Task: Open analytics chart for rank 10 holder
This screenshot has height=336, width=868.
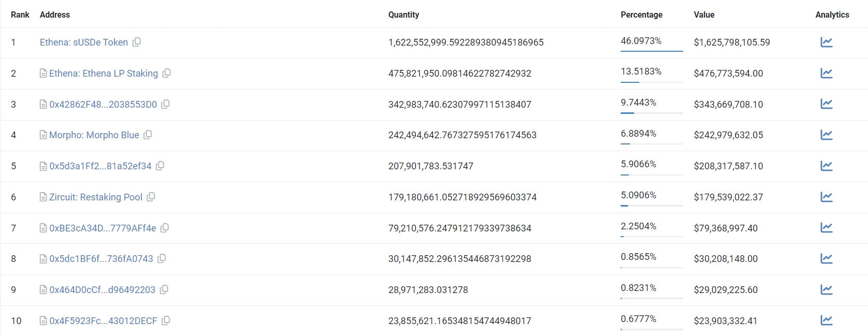Action: pos(826,320)
